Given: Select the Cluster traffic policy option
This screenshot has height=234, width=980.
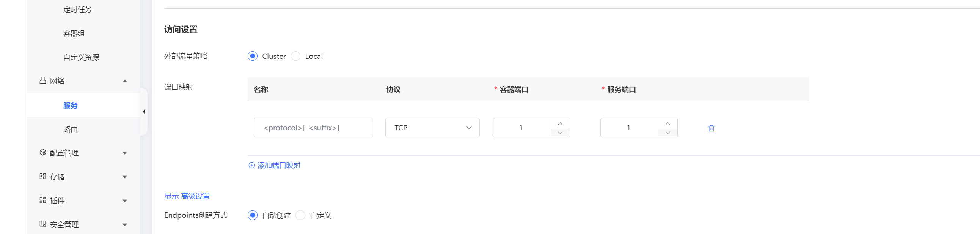Looking at the screenshot, I should coord(252,56).
